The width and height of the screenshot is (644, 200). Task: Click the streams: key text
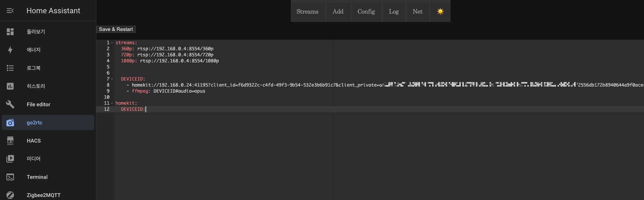[x=126, y=43]
